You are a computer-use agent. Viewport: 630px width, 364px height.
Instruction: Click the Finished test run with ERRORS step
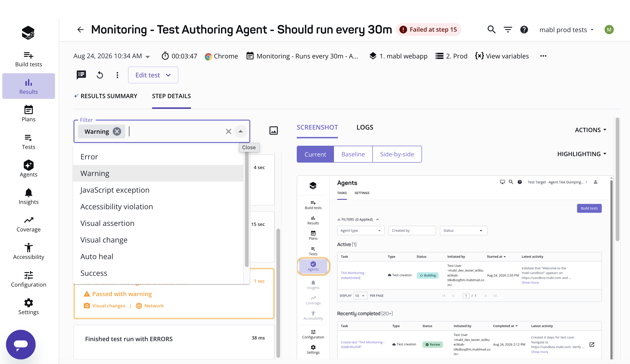(x=174, y=342)
